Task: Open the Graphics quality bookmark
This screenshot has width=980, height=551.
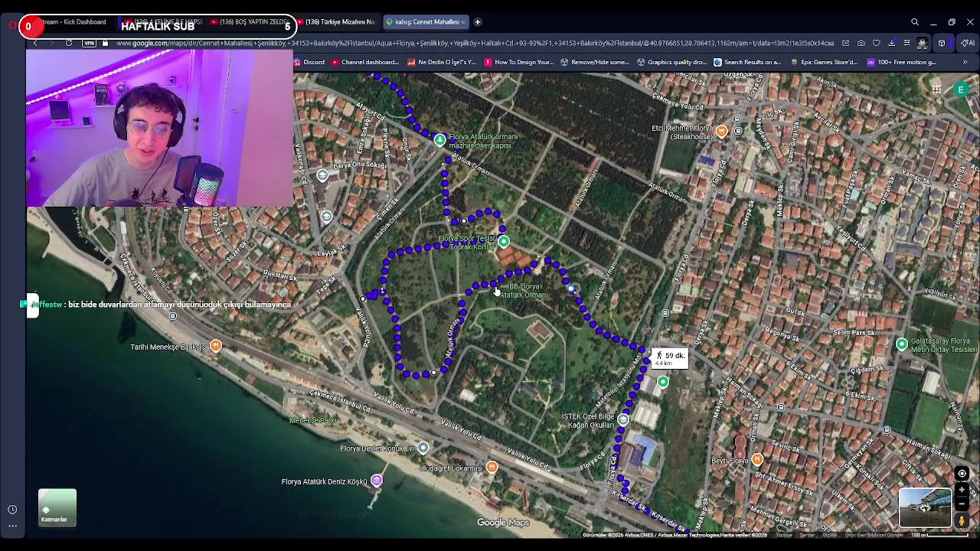Action: point(672,62)
